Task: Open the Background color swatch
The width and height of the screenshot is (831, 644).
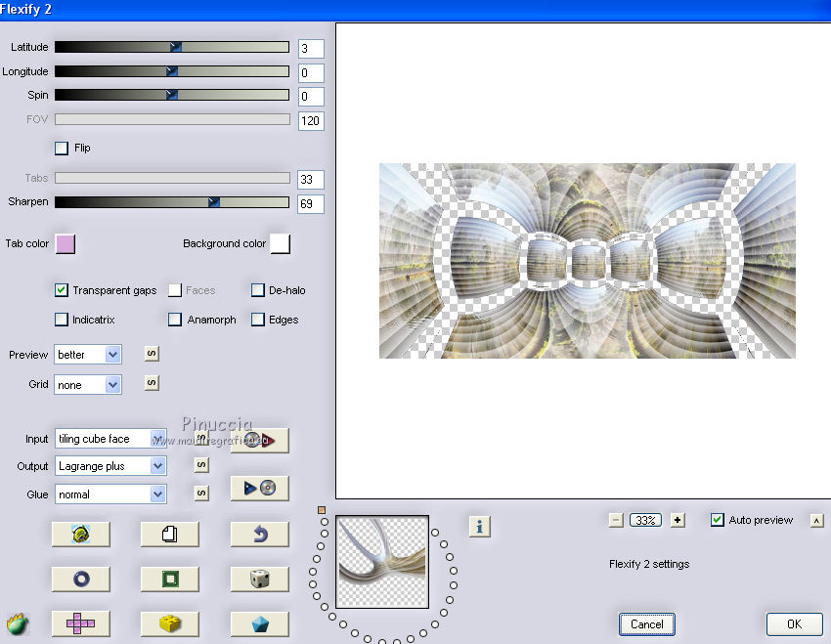Action: click(x=281, y=243)
